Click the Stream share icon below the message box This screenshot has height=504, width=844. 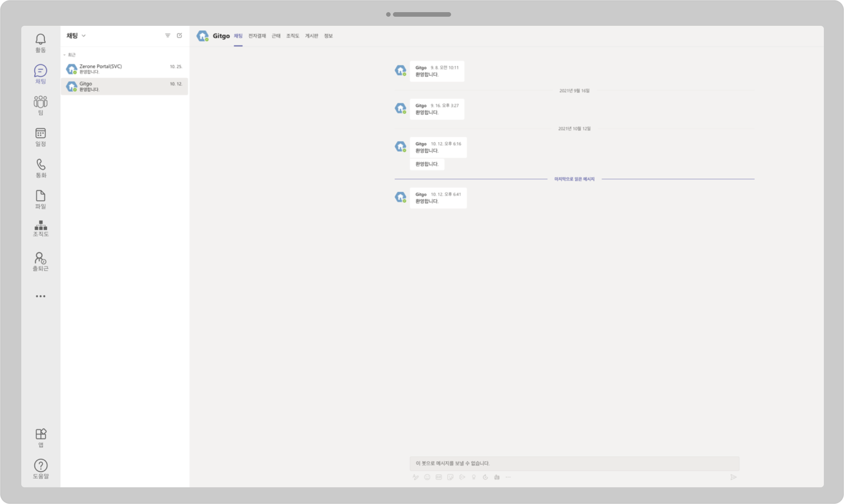pyautogui.click(x=462, y=477)
